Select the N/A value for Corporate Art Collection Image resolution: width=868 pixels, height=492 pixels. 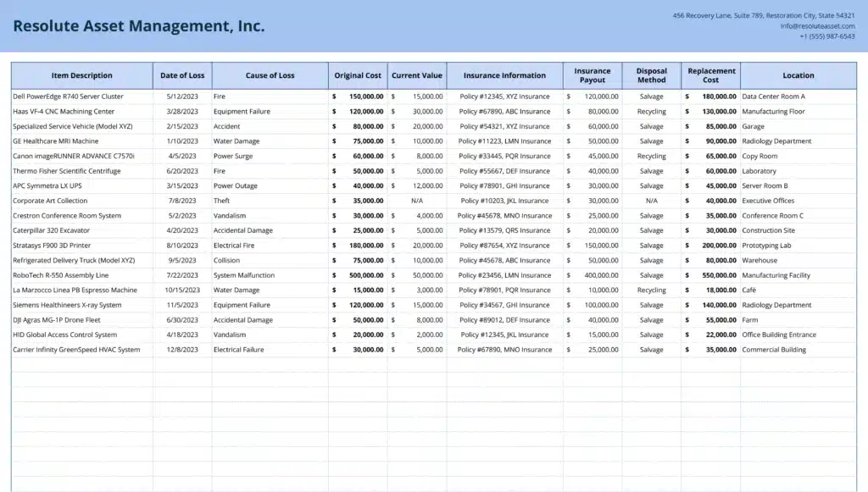pyautogui.click(x=418, y=201)
